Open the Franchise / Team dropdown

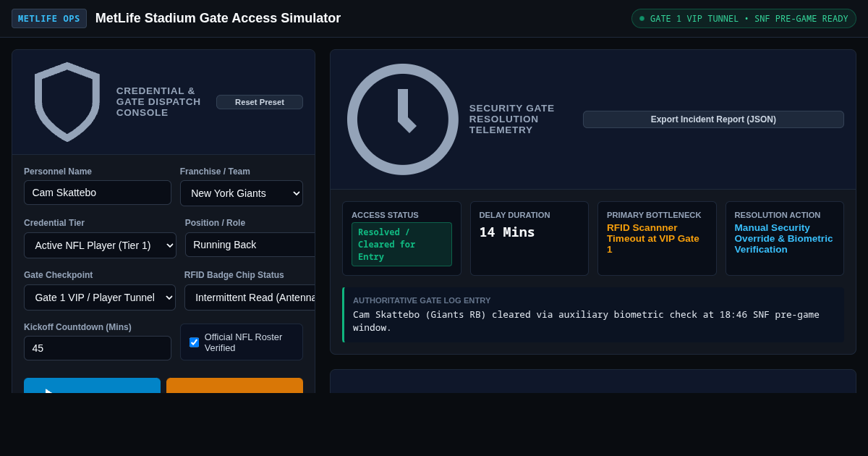(x=242, y=193)
